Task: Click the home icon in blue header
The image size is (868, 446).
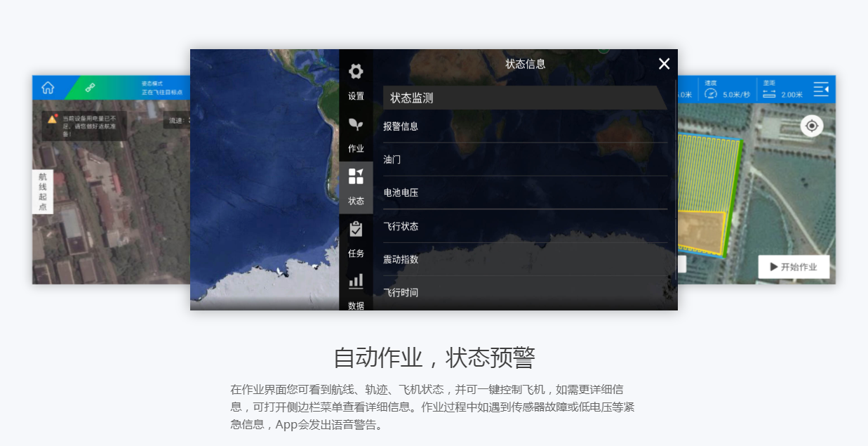Action: point(48,88)
